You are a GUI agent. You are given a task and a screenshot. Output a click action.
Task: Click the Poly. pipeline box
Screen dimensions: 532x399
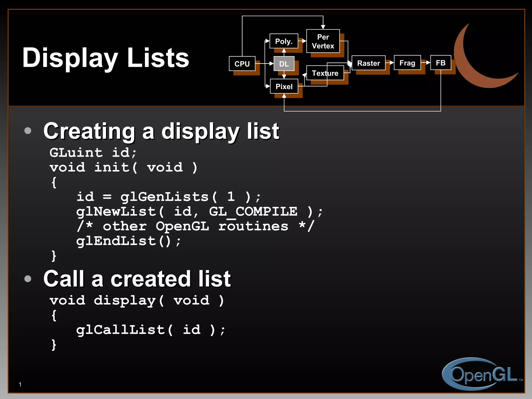[x=284, y=41]
